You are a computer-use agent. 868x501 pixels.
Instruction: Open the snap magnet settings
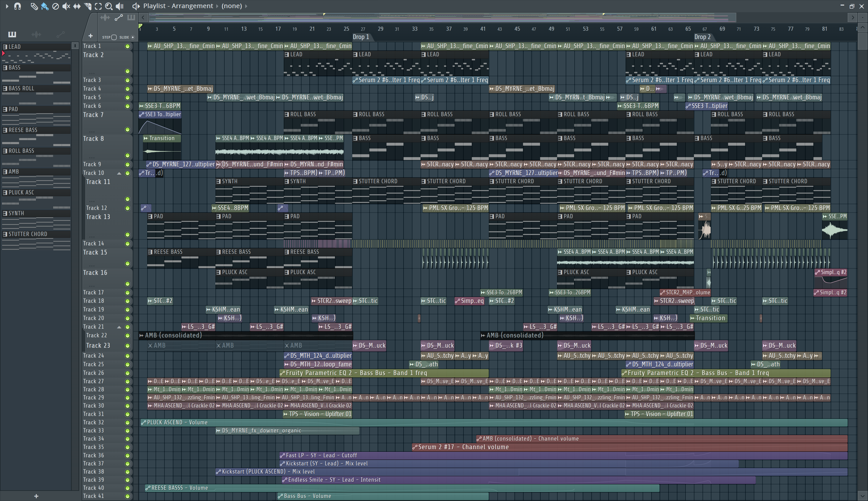pos(17,6)
